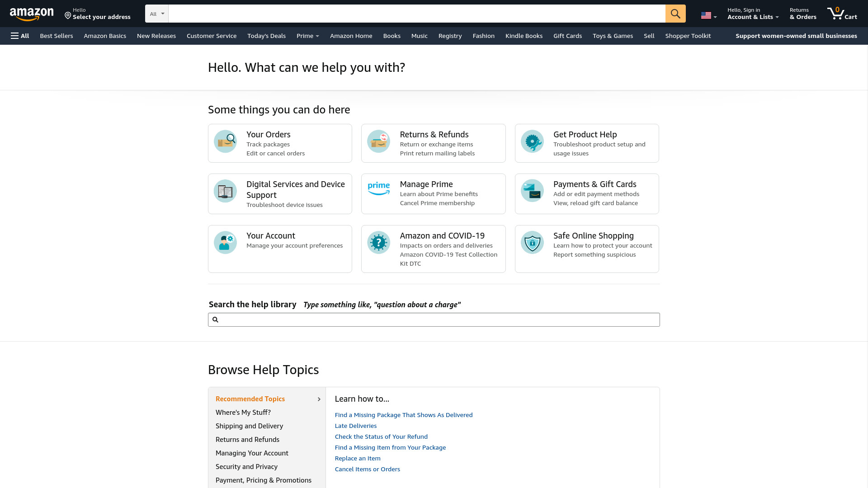Open Amazon and COVID-19 card title
Screen dimensions: 868x488
click(x=442, y=236)
